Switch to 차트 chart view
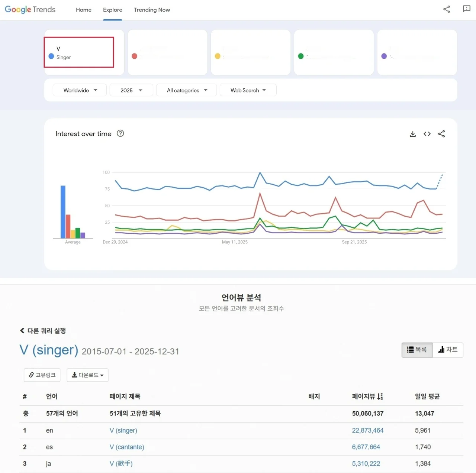The height and width of the screenshot is (473, 476). pos(448,350)
